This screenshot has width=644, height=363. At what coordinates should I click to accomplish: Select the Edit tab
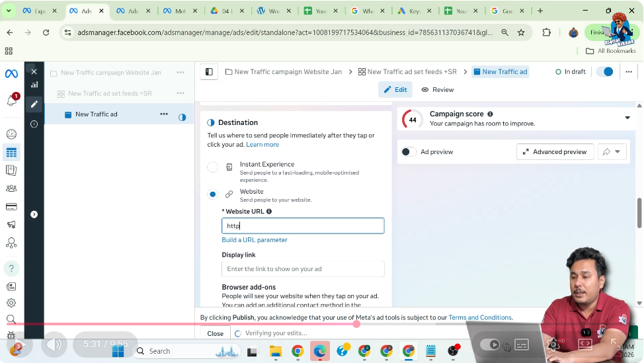coord(395,90)
